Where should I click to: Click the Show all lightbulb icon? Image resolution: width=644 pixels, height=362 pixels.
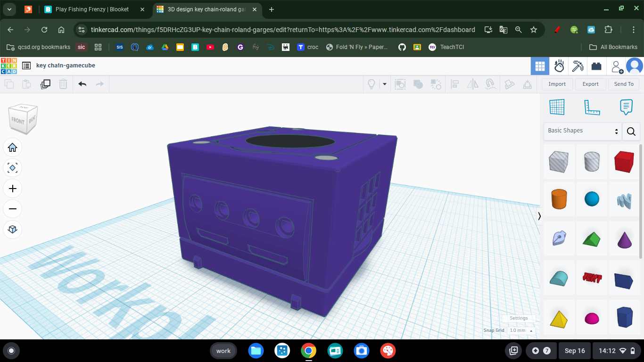tap(372, 84)
